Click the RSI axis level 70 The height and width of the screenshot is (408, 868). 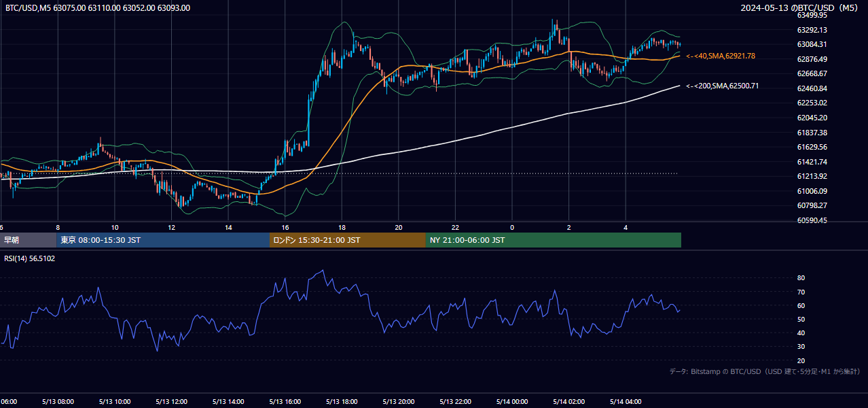point(801,292)
